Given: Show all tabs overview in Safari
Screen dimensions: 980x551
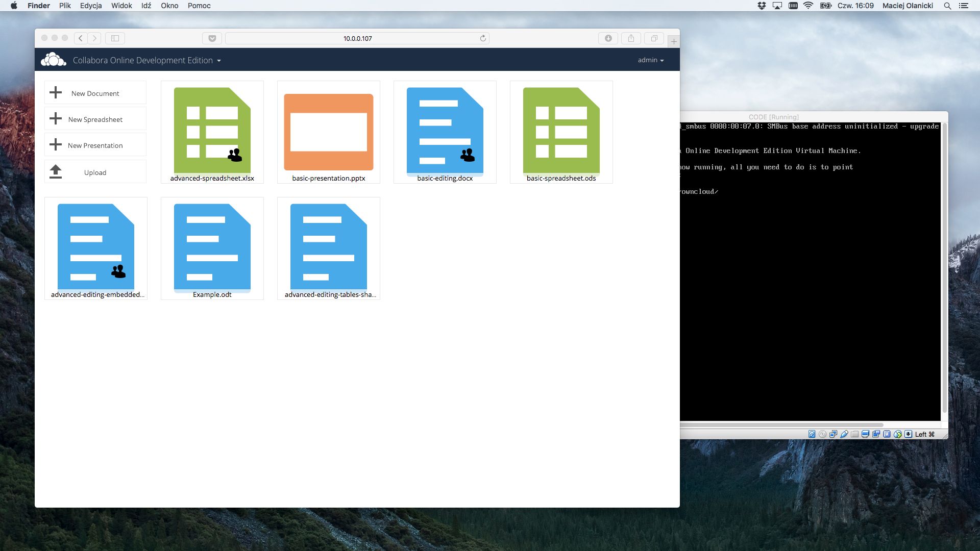Looking at the screenshot, I should coord(654,38).
